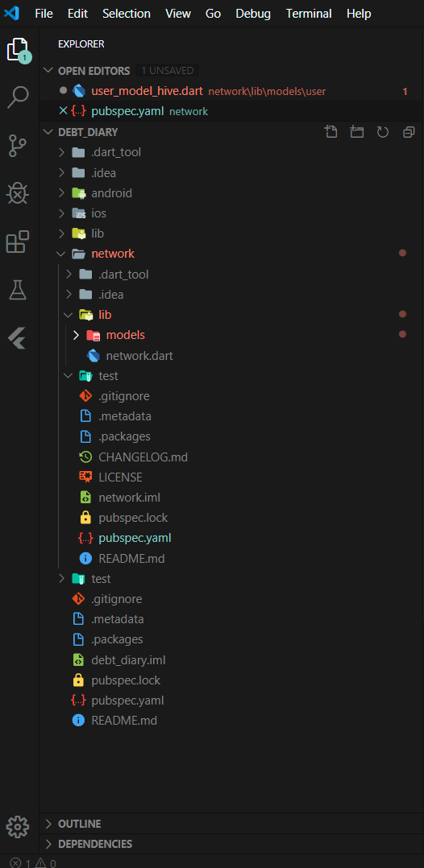The width and height of the screenshot is (424, 868).
Task: Click the New Folder icon in explorer header
Action: pos(357,132)
